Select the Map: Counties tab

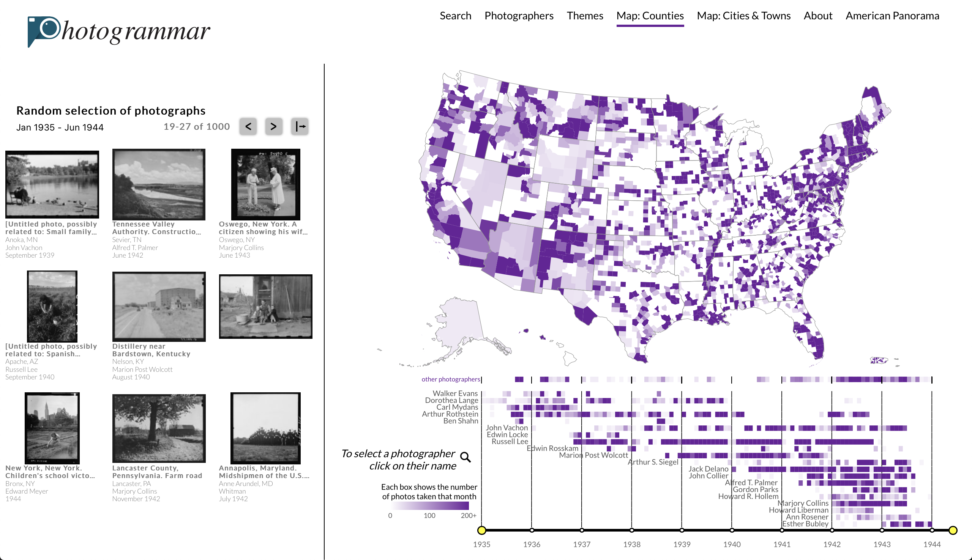pos(650,16)
